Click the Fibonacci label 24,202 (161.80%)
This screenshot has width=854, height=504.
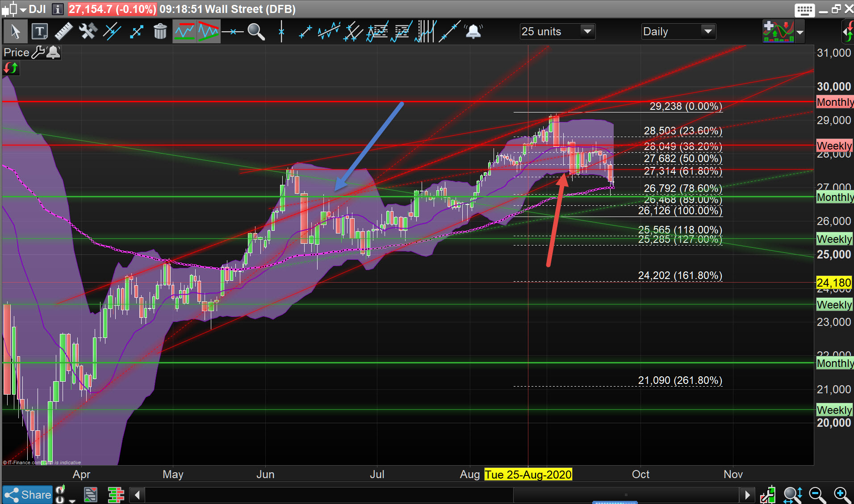pyautogui.click(x=680, y=275)
